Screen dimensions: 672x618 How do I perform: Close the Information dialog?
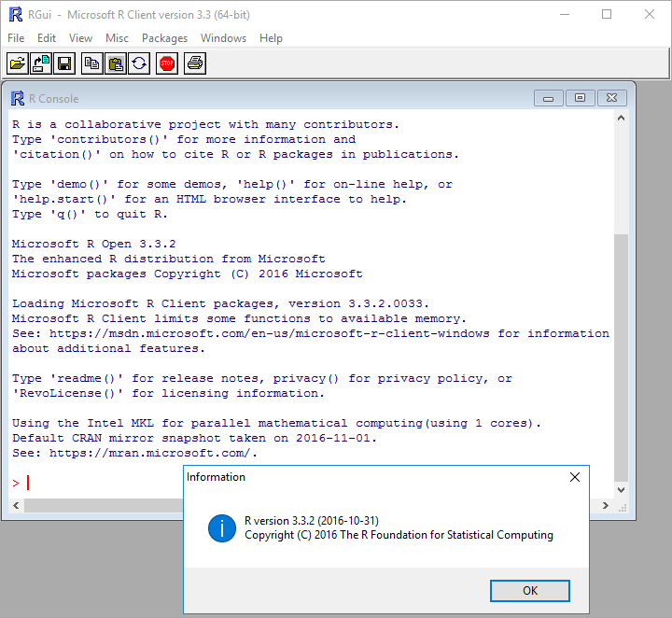pos(575,477)
